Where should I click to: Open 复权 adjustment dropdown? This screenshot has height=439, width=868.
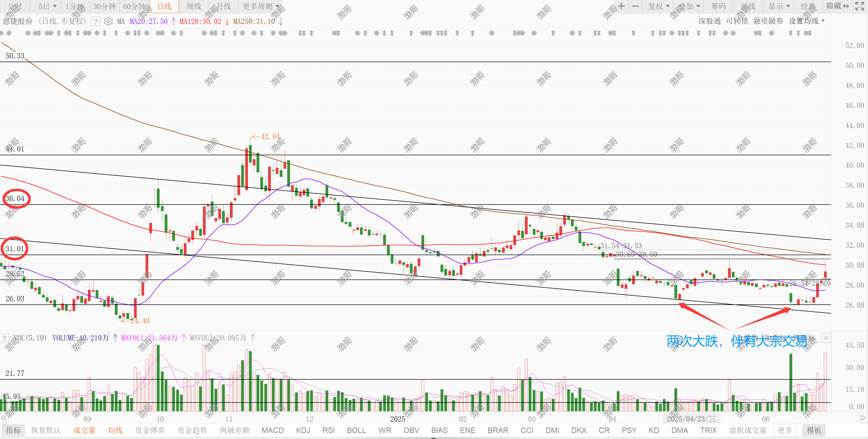659,6
